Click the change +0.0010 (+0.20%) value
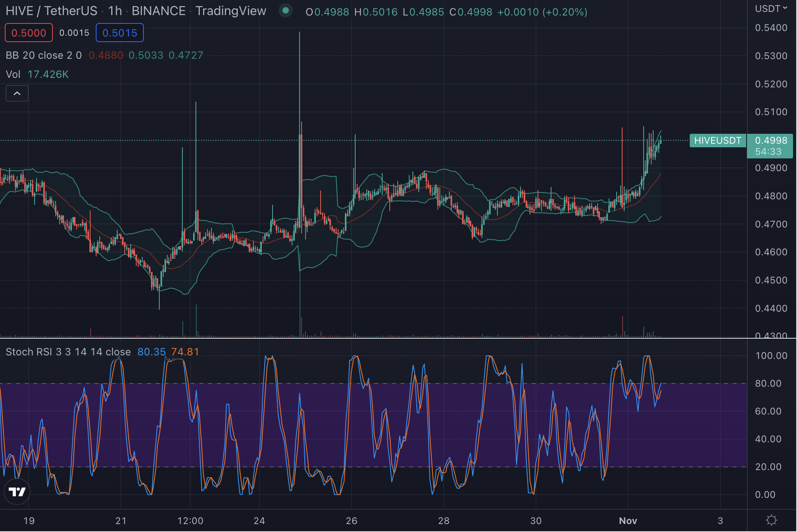Viewport: 797px width, 532px height. [542, 12]
